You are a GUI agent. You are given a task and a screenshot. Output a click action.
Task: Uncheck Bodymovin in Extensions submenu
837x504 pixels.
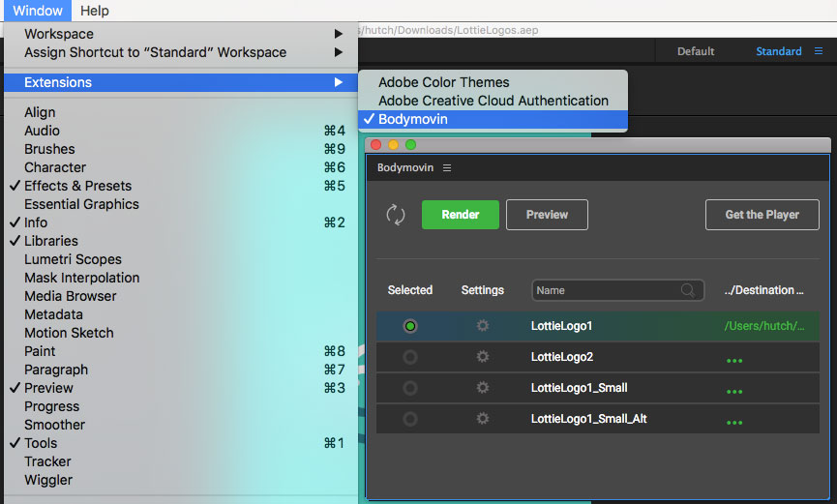pos(493,119)
